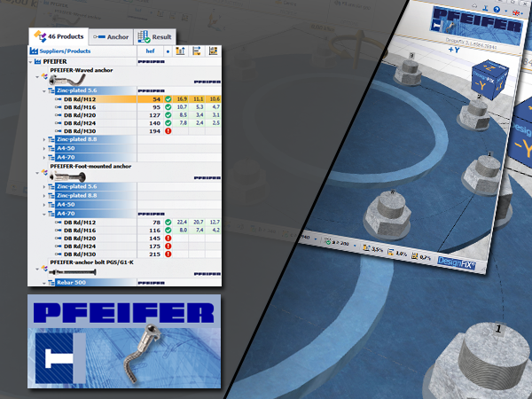This screenshot has width=532, height=399.
Task: Select DB Rd/M12 row with hef 54
Action: [x=137, y=99]
